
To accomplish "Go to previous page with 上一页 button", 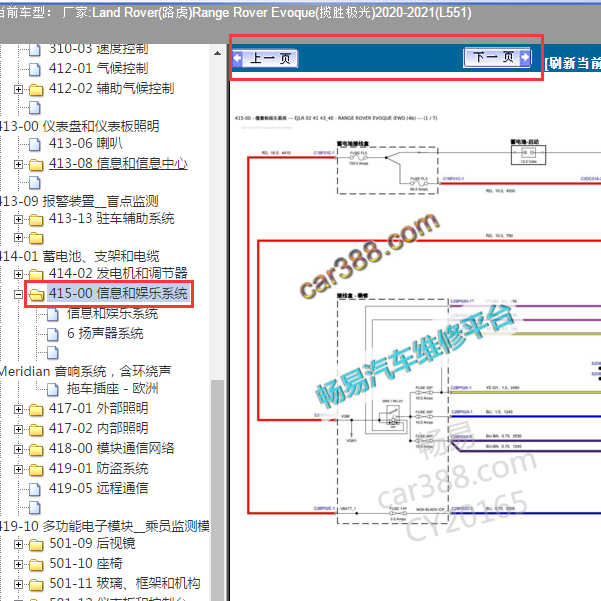I will point(265,59).
